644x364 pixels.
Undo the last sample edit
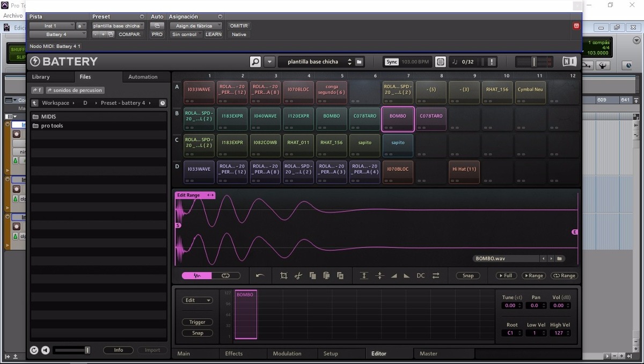pos(260,275)
